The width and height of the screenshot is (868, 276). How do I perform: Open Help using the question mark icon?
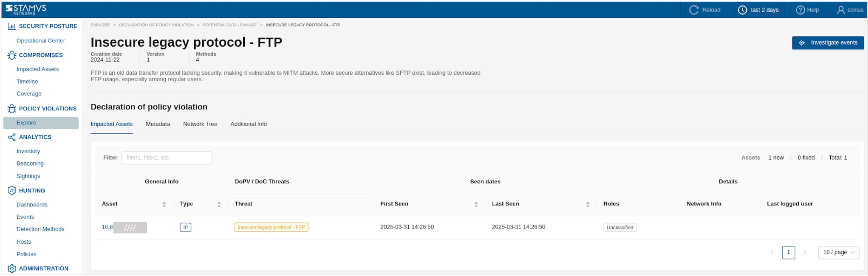pos(800,10)
